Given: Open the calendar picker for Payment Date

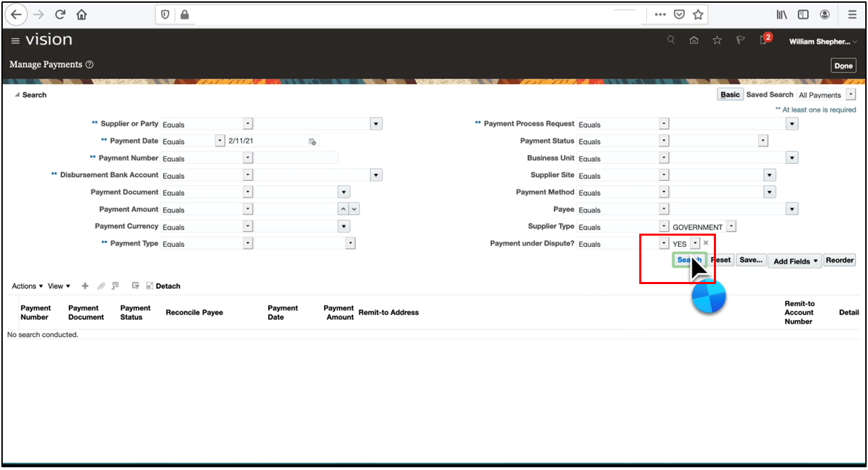Looking at the screenshot, I should pos(312,140).
